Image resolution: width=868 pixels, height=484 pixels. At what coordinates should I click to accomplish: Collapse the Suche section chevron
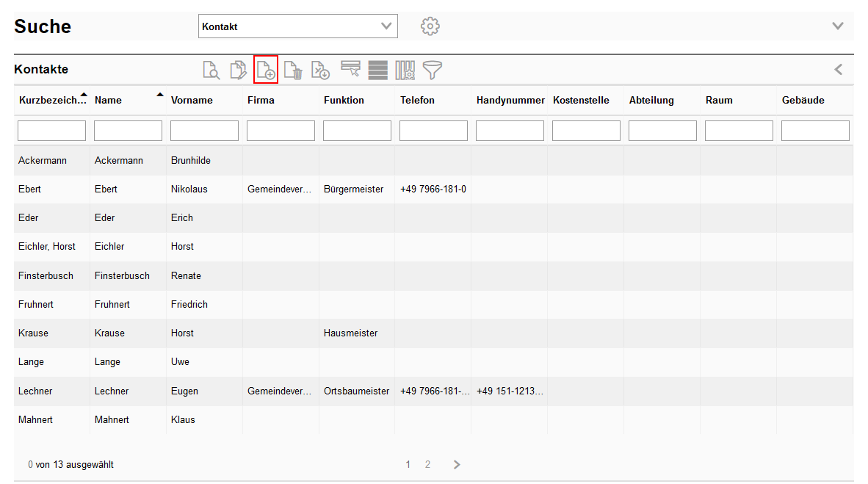click(837, 26)
